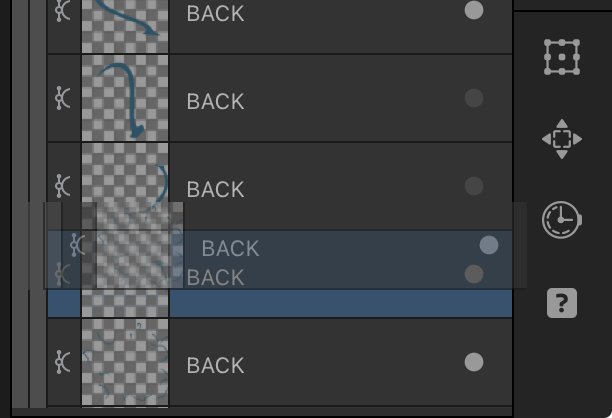Image resolution: width=612 pixels, height=418 pixels.
Task: Show the hooked-arrow BACK layer
Action: 474,98
